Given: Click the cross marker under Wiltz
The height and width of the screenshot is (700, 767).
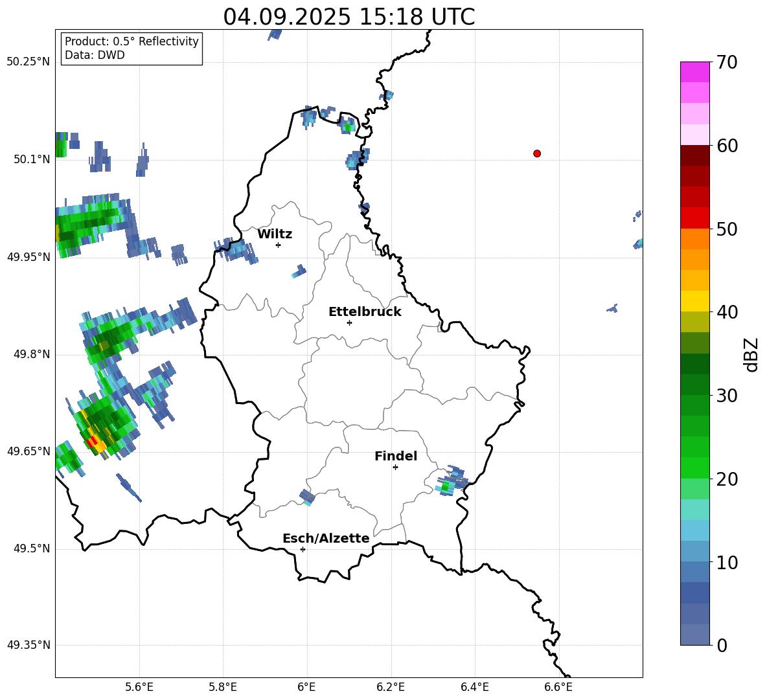Looking at the screenshot, I should (x=279, y=245).
